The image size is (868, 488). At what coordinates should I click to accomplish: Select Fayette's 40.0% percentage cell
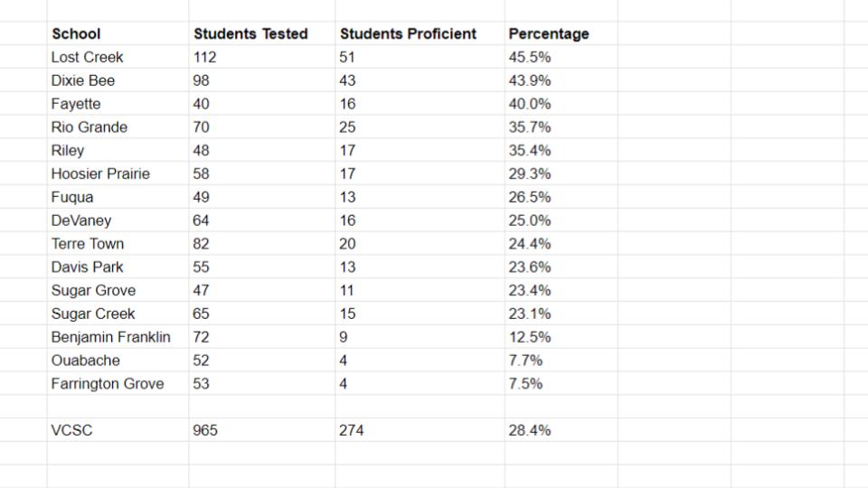tap(530, 104)
